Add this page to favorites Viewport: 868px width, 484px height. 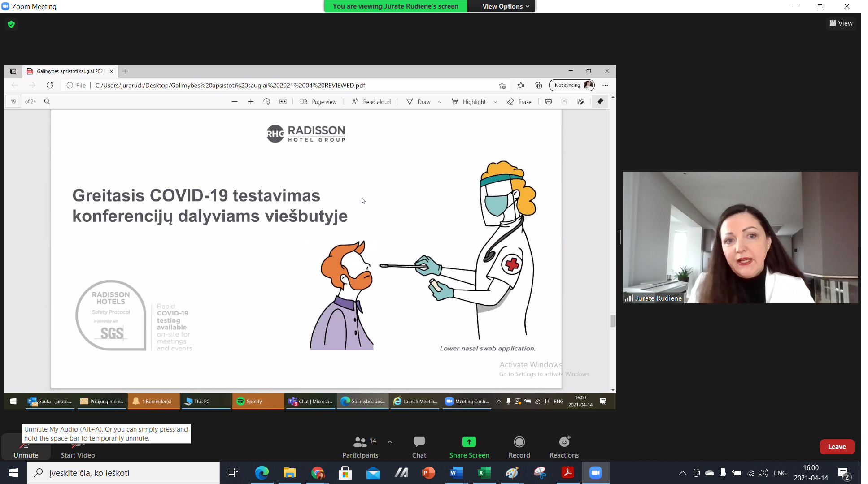click(x=502, y=85)
